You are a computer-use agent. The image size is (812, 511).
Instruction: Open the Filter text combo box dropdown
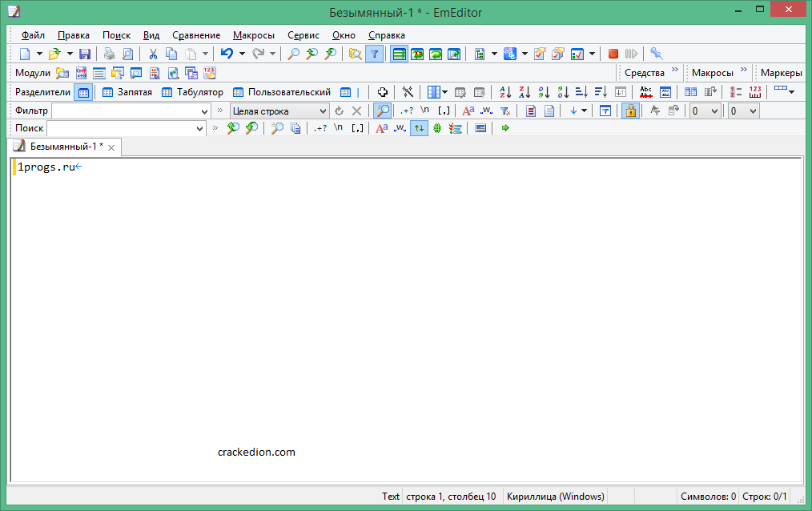[204, 111]
